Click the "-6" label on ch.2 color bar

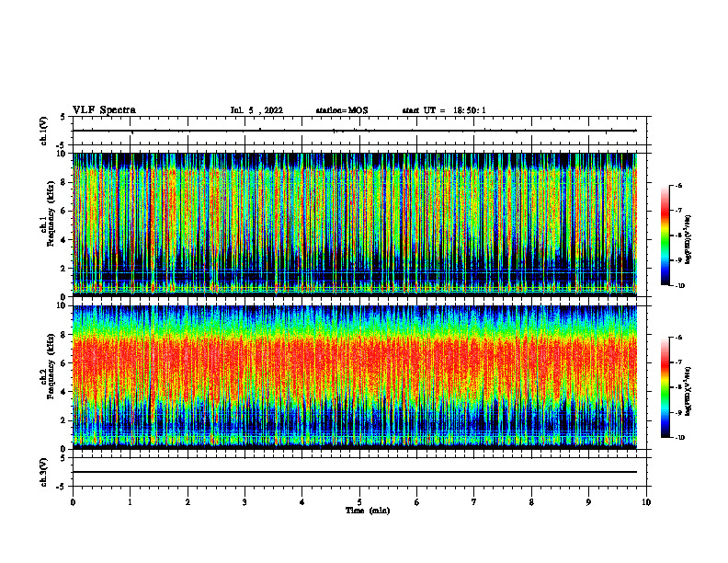[x=679, y=338]
